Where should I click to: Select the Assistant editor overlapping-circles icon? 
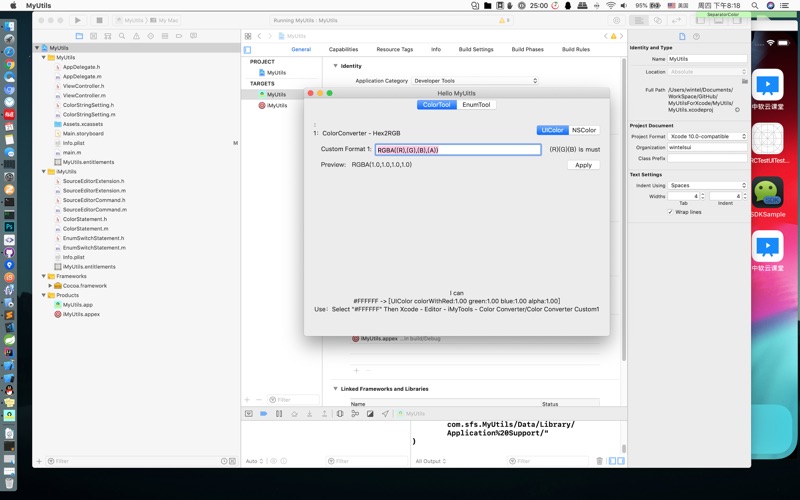[x=658, y=20]
